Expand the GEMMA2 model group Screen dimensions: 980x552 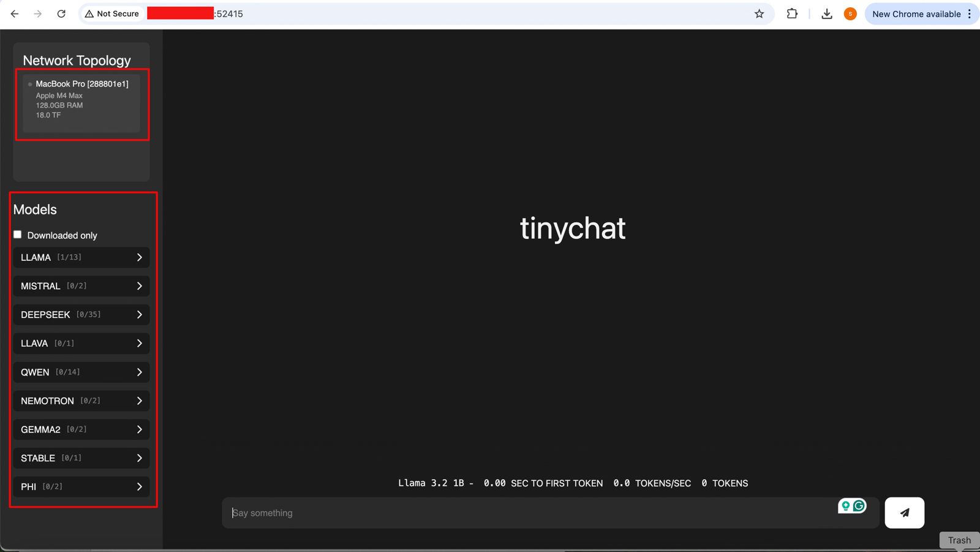tap(81, 429)
